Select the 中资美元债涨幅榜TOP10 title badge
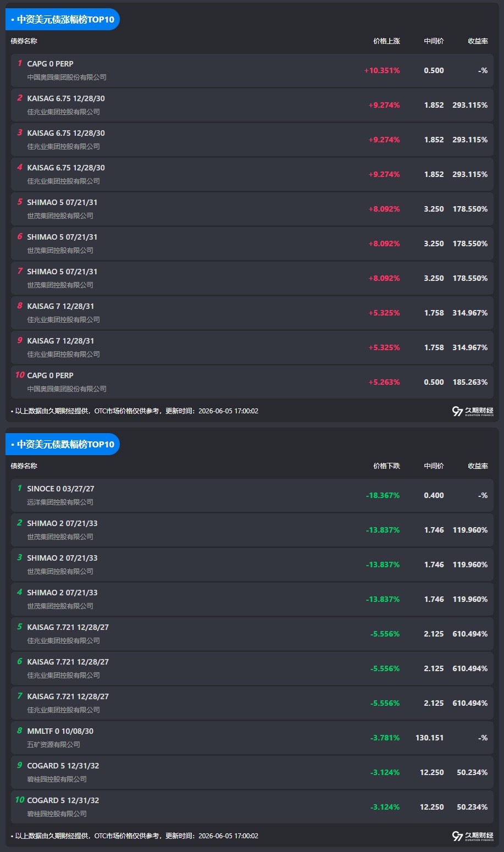Screen dimensions: 504x852 pos(62,19)
